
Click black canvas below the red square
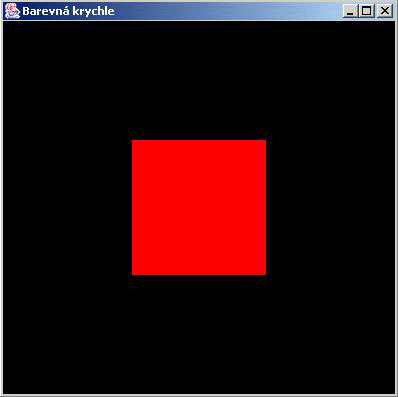199,334
